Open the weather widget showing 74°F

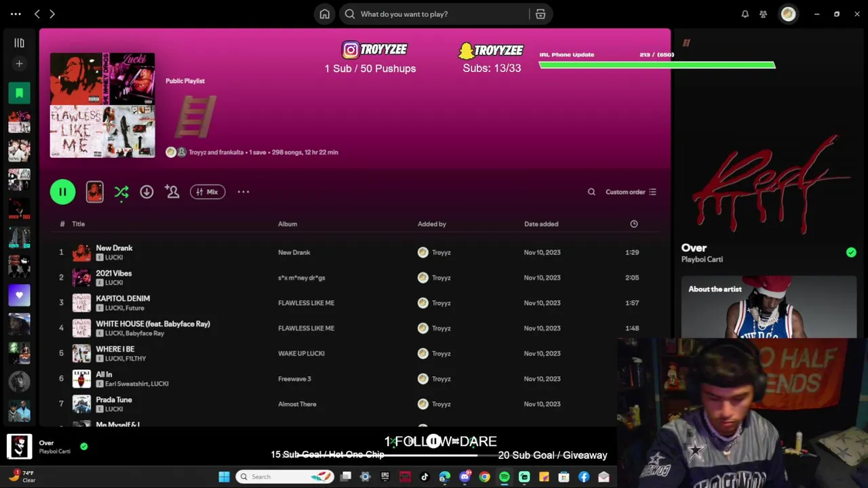(x=22, y=476)
